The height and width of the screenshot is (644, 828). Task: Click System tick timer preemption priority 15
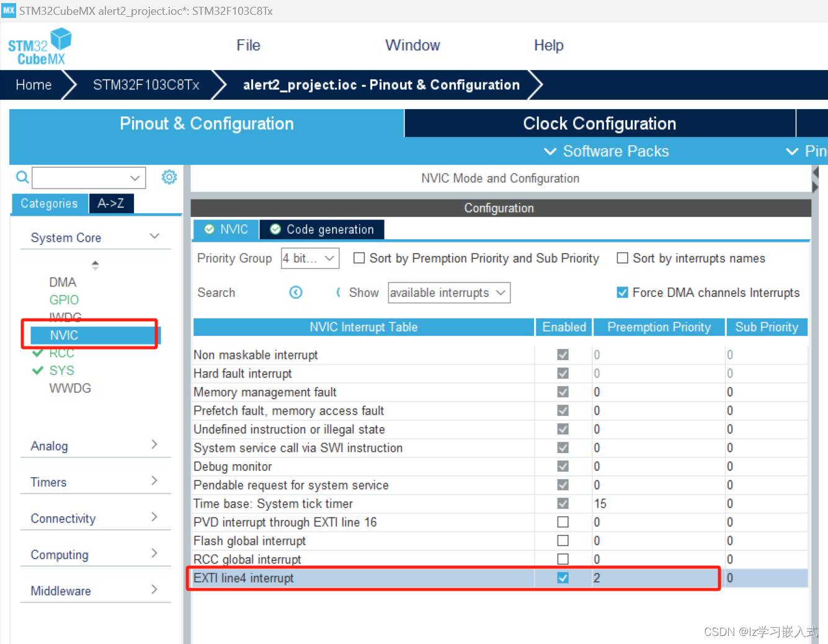(659, 503)
